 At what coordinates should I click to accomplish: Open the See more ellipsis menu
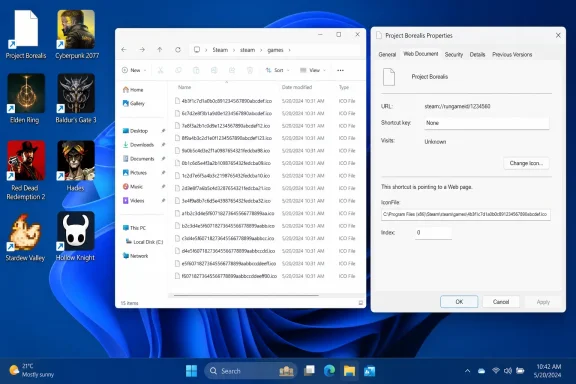point(341,70)
